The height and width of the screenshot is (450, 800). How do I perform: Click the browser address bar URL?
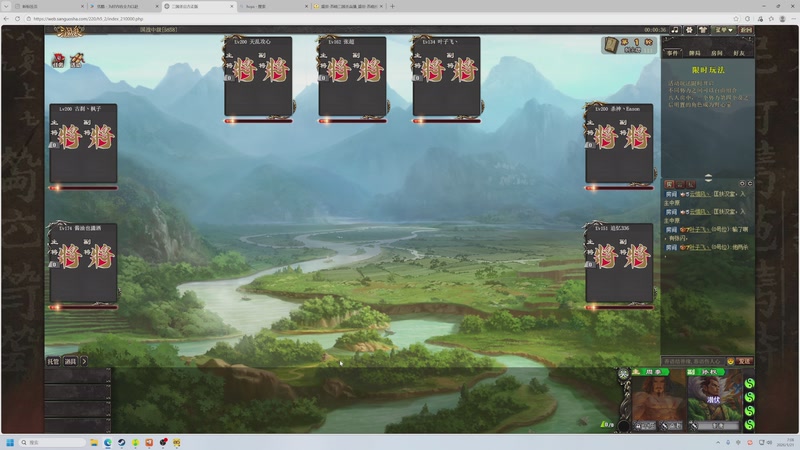(88, 19)
